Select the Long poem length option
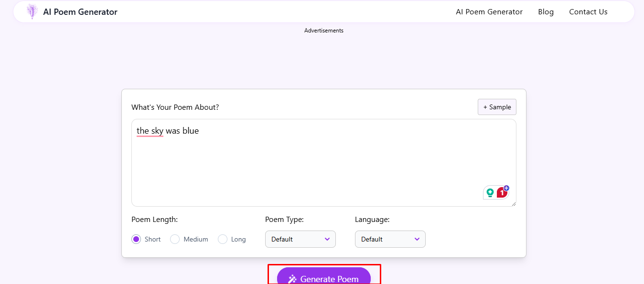 pos(223,239)
